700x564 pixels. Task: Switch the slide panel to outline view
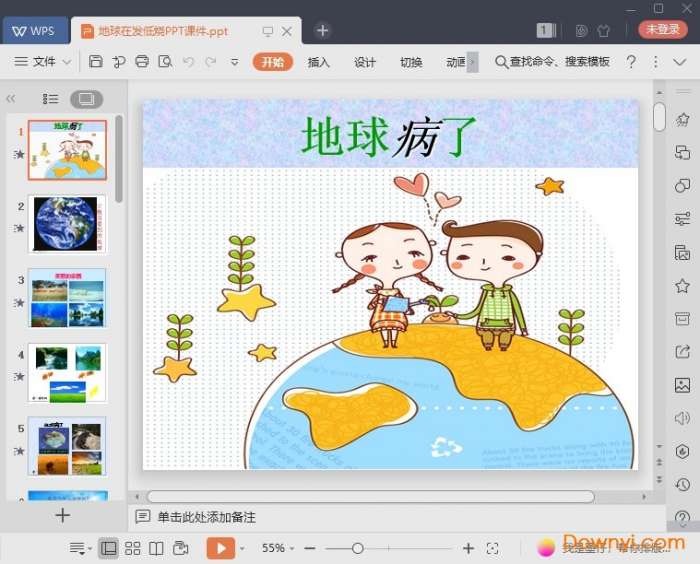(50, 99)
